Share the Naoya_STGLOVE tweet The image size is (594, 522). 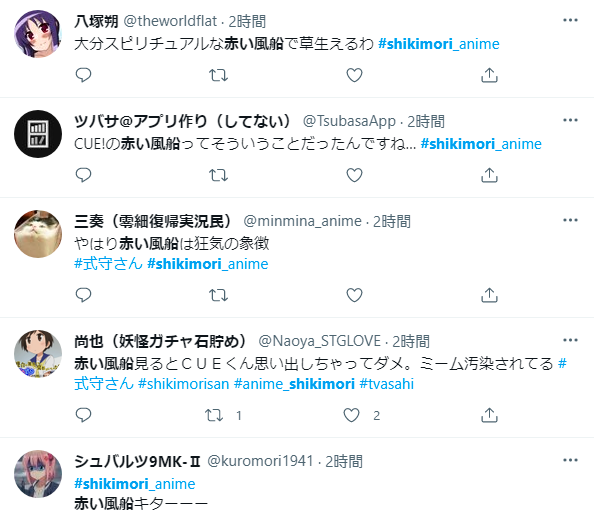coord(489,415)
